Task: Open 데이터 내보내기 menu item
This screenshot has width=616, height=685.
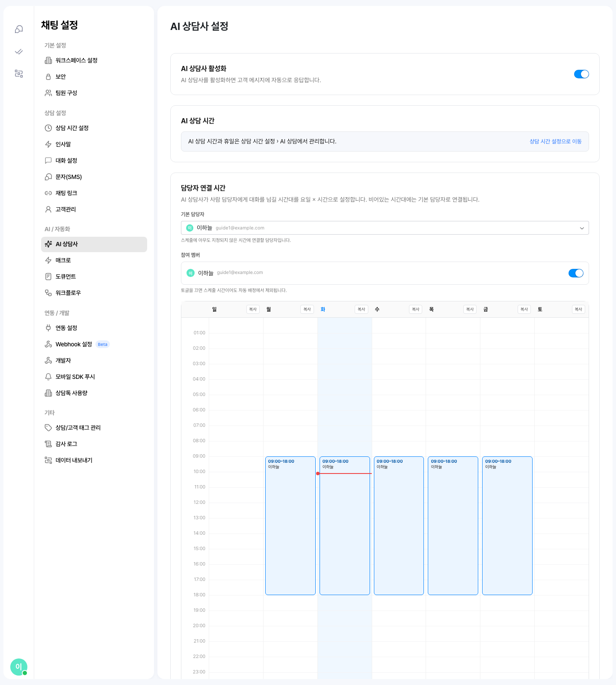Action: coord(94,460)
